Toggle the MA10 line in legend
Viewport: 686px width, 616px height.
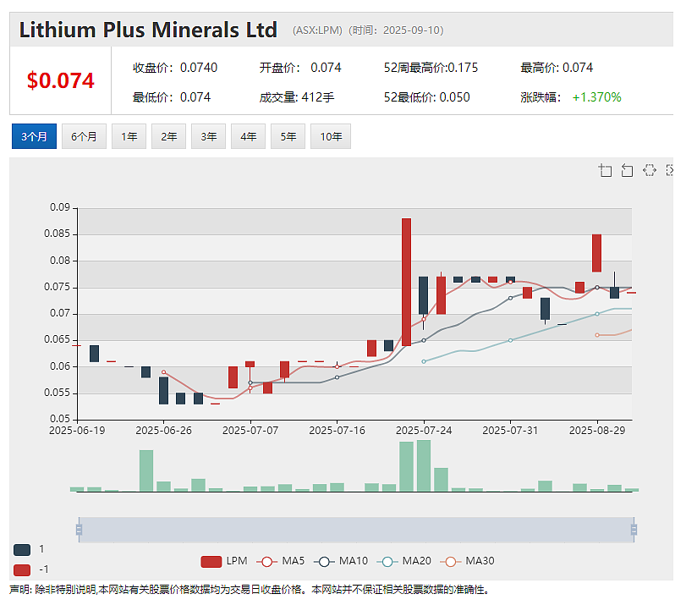341,561
